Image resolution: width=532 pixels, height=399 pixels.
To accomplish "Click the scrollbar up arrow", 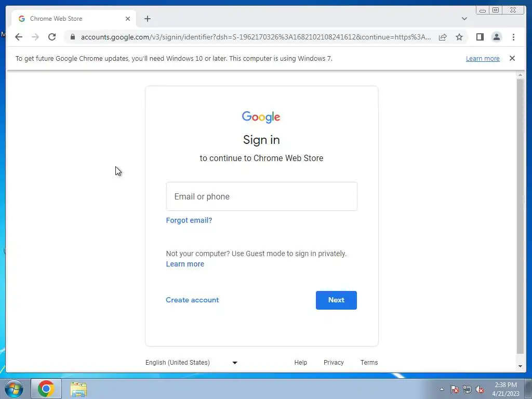I will [x=520, y=75].
